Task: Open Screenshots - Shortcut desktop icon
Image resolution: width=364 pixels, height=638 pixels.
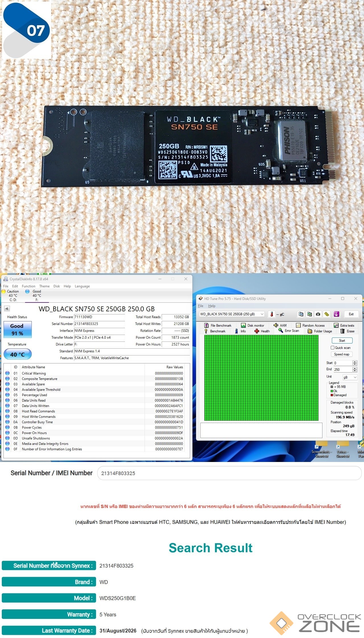Action: 322,450
